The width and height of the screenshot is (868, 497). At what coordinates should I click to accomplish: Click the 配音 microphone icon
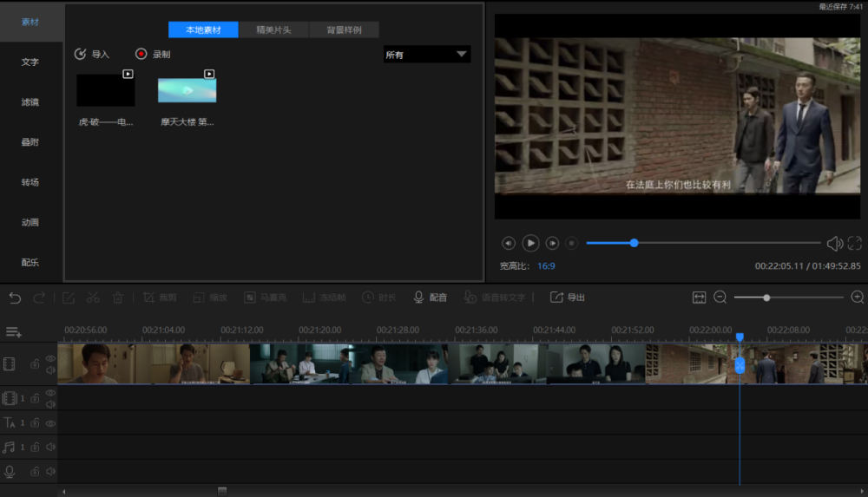pyautogui.click(x=418, y=298)
